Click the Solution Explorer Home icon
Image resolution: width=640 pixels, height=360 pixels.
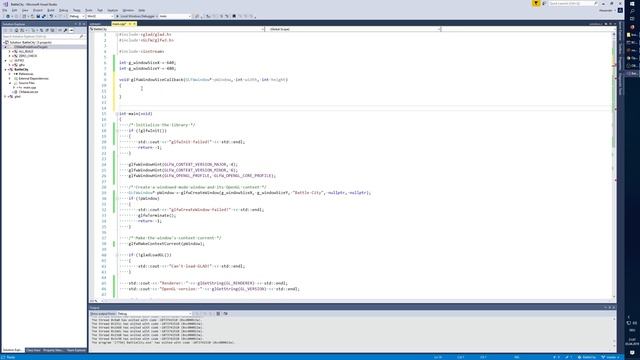16,31
